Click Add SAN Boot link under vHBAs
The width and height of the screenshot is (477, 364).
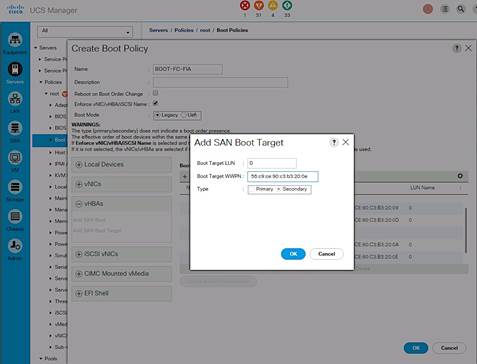pyautogui.click(x=89, y=220)
